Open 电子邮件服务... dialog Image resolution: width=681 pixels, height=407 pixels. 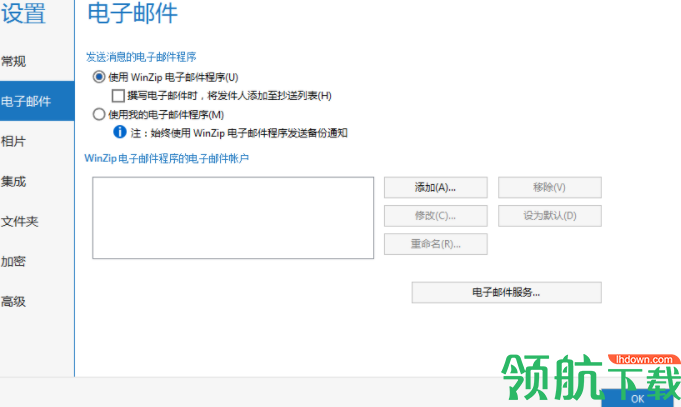(506, 292)
